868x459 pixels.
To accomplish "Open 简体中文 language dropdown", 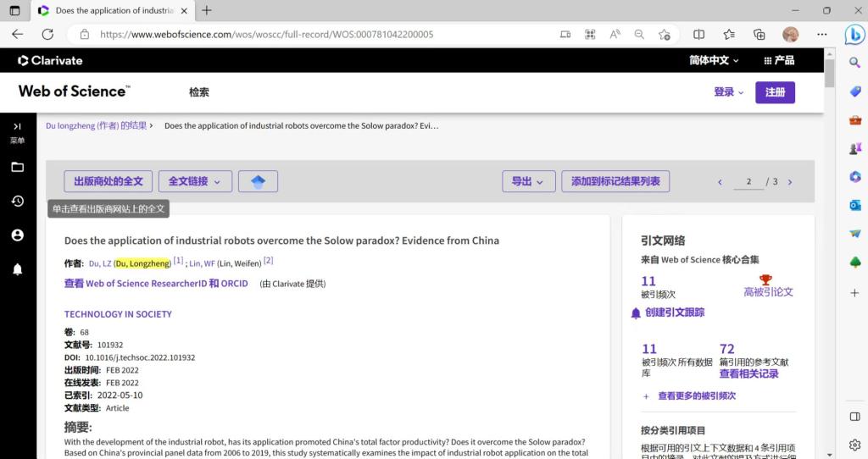I will tap(714, 61).
